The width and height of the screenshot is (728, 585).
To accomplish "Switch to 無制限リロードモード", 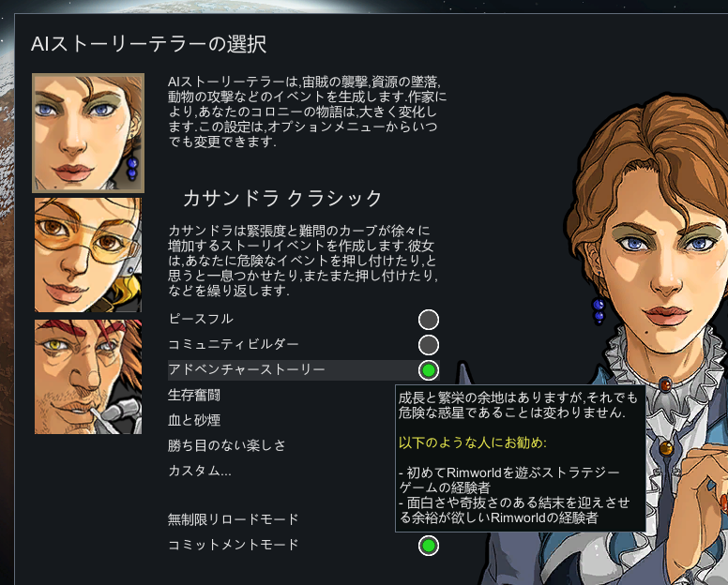I will click(233, 519).
